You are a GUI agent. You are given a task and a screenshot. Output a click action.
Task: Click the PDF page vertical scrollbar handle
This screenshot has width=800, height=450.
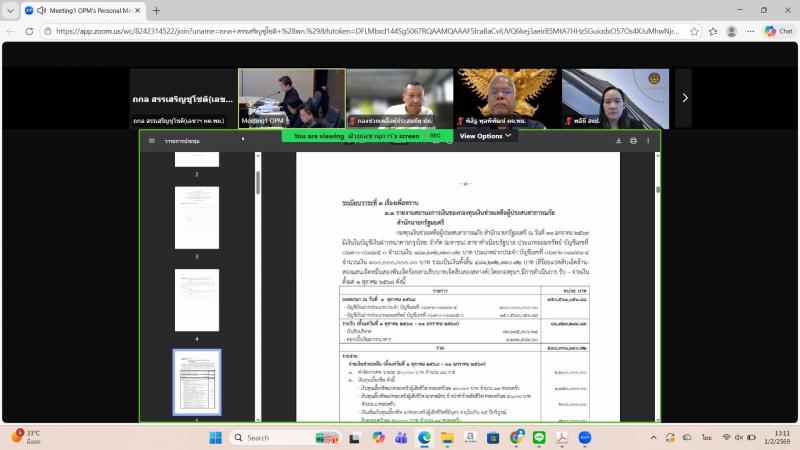pyautogui.click(x=658, y=189)
